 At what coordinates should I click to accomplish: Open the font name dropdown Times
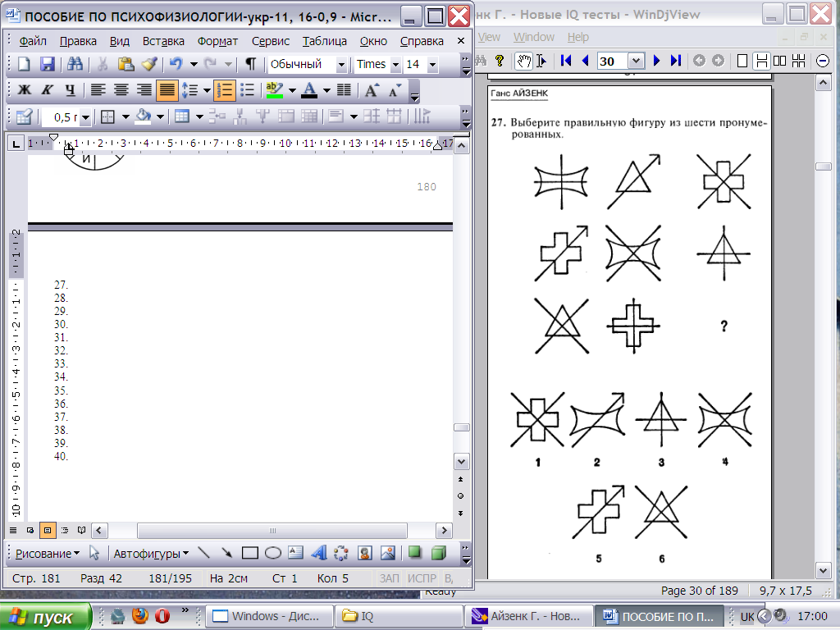pyautogui.click(x=395, y=65)
